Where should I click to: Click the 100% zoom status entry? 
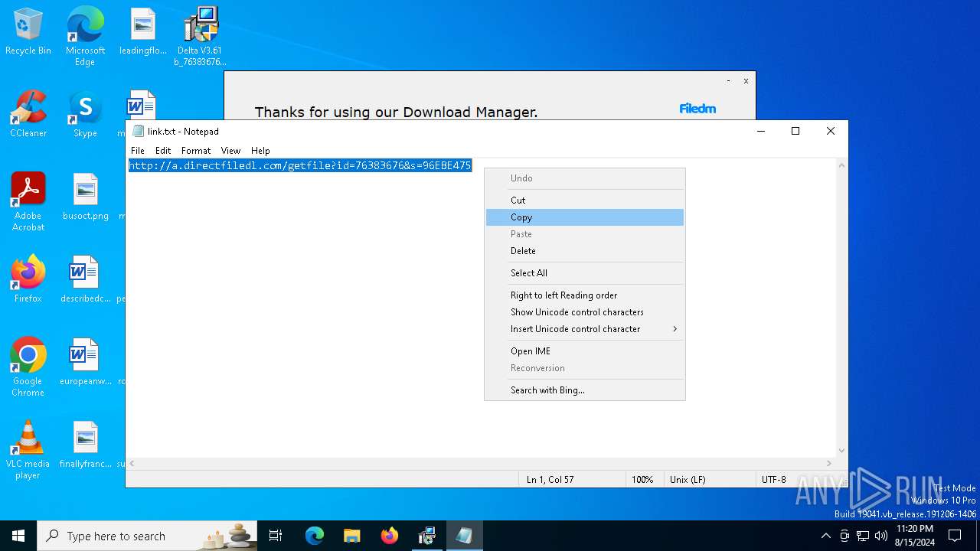[x=644, y=480]
